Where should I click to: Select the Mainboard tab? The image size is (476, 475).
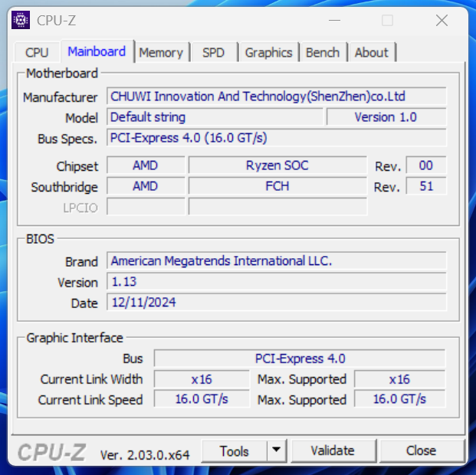point(97,51)
